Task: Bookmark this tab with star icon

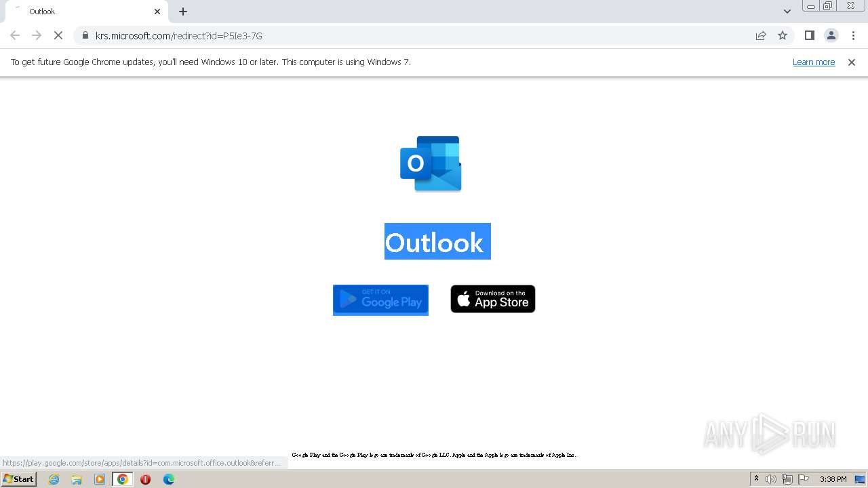Action: tap(783, 35)
